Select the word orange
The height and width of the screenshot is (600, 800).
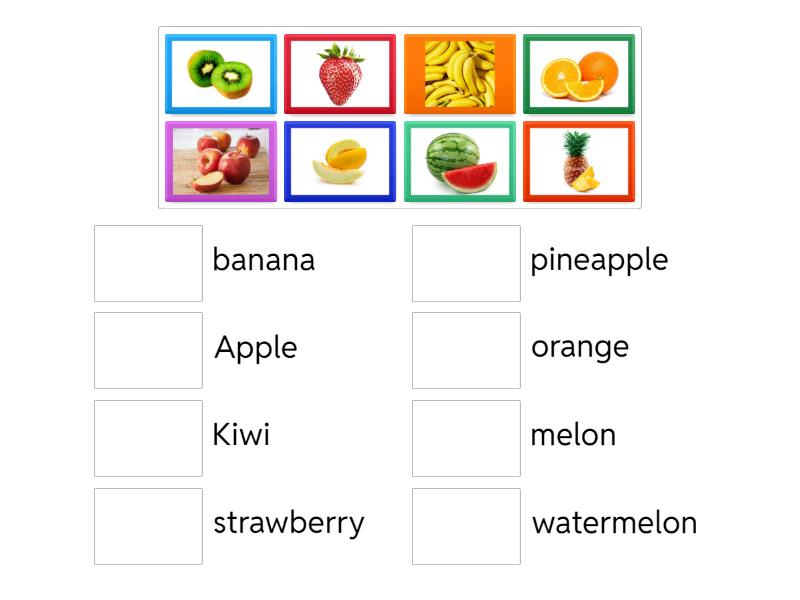point(580,347)
